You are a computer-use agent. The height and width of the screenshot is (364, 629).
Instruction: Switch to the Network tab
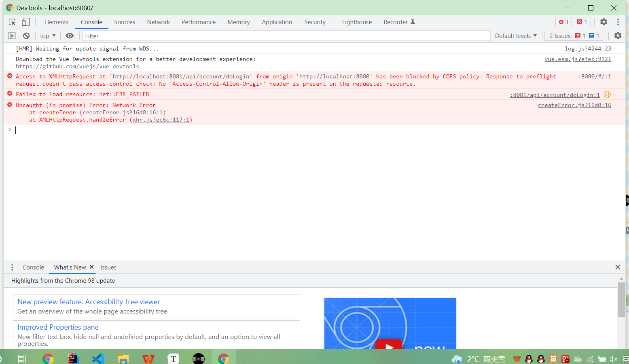[158, 22]
